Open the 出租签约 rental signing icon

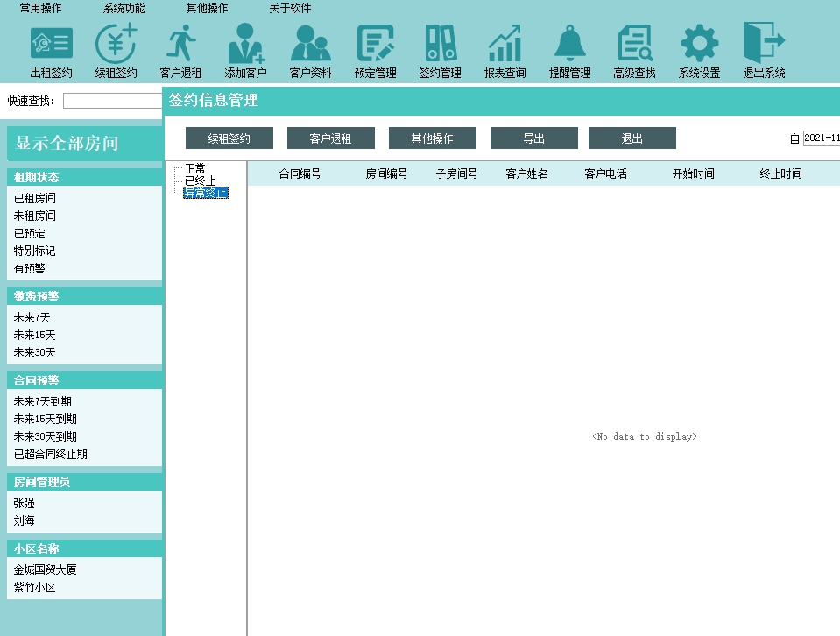[51, 44]
